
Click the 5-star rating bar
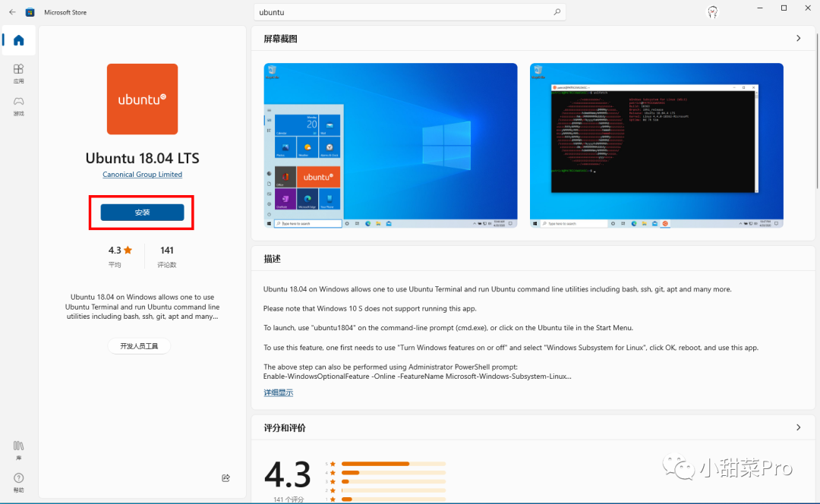click(x=393, y=464)
